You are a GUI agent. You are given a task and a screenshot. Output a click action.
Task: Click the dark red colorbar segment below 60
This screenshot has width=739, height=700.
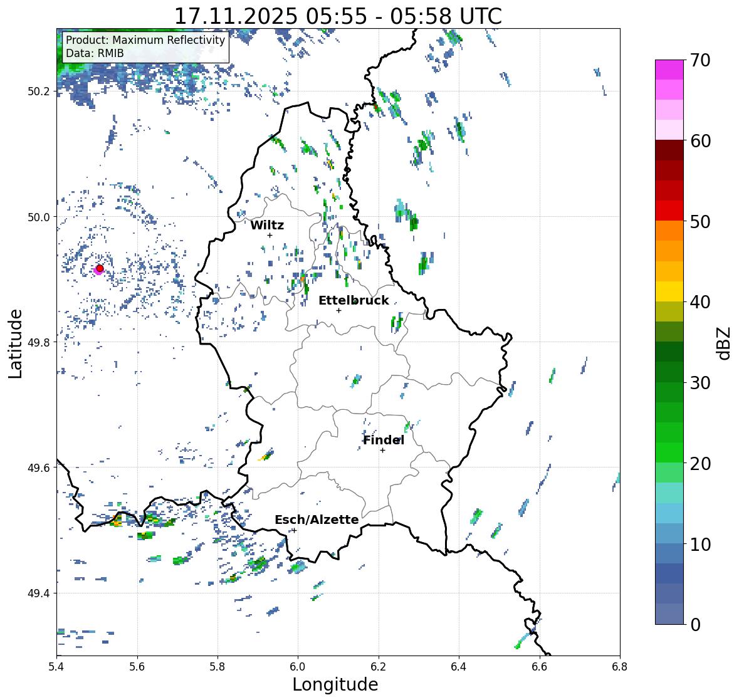tap(669, 150)
